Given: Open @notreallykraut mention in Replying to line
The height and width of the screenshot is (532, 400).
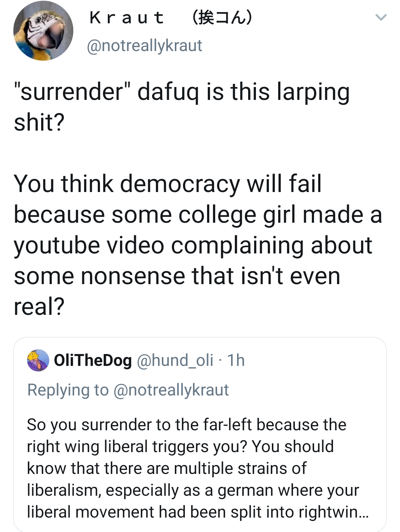Looking at the screenshot, I should 171,390.
